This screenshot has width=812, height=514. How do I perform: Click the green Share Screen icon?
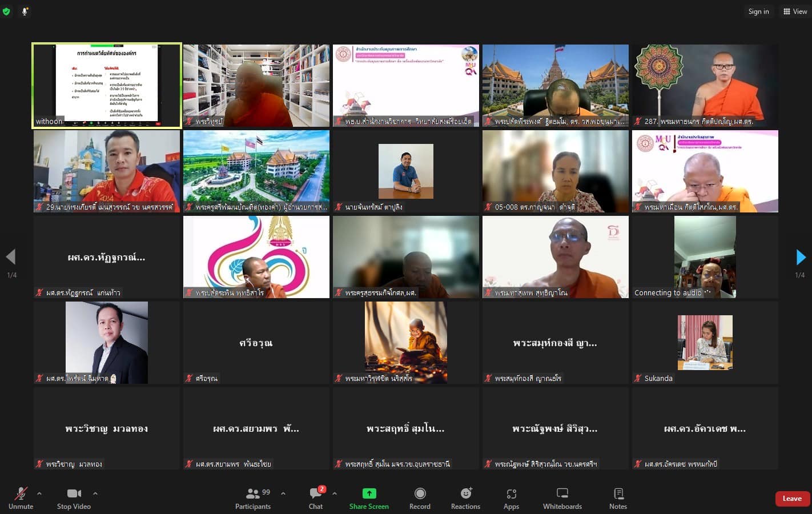(369, 494)
